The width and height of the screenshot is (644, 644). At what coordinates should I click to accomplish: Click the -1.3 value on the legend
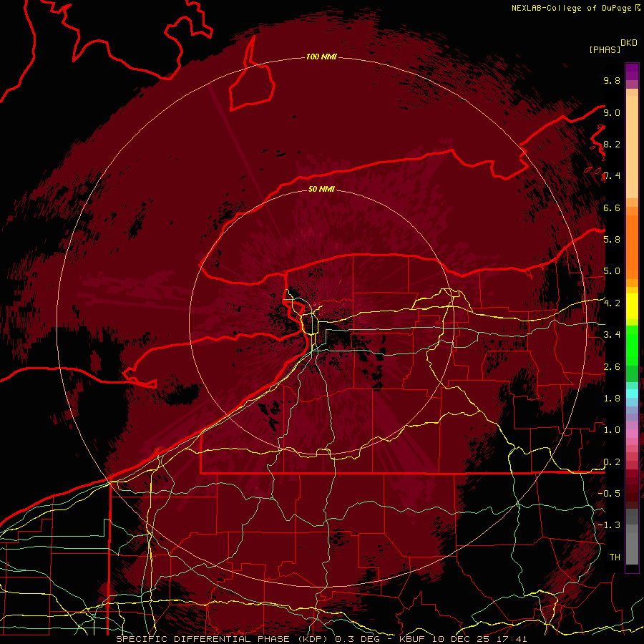click(609, 525)
